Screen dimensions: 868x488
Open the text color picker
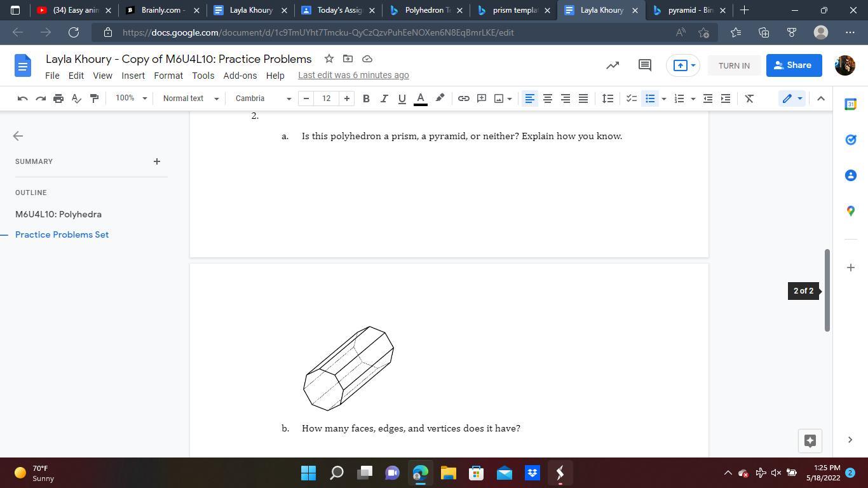tap(420, 98)
